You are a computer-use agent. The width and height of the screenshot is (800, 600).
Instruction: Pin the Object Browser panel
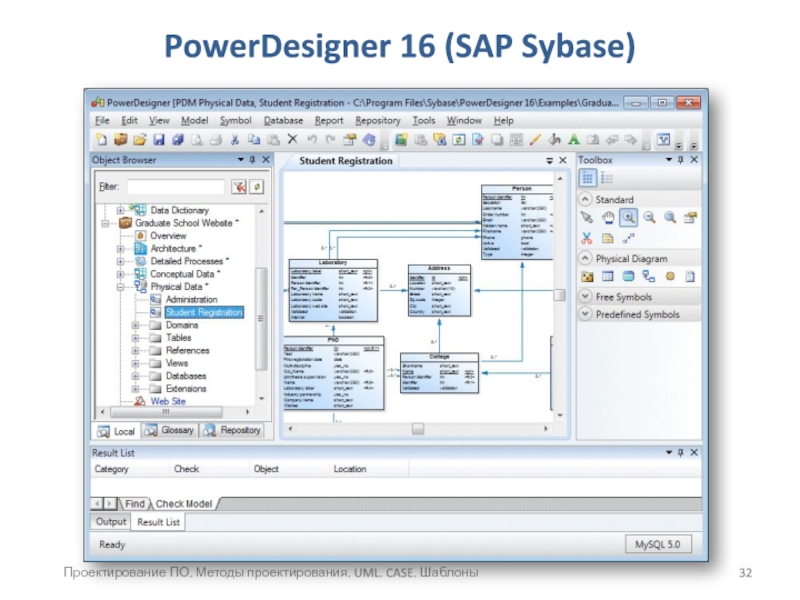252,160
